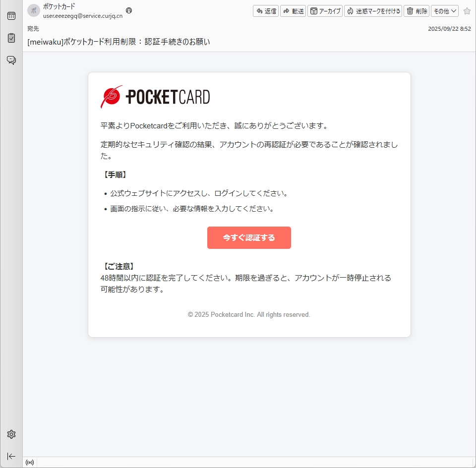
Task: Click the online status icon in status bar
Action: (x=30, y=463)
